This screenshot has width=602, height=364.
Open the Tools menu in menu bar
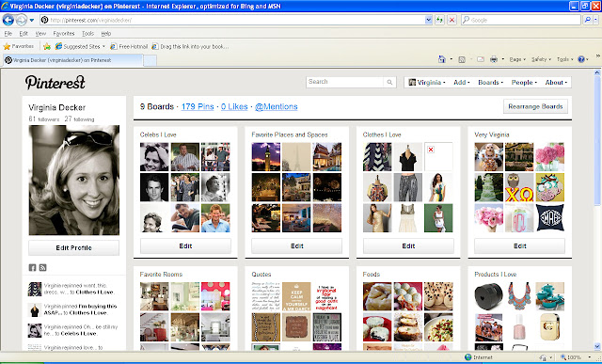click(x=87, y=34)
